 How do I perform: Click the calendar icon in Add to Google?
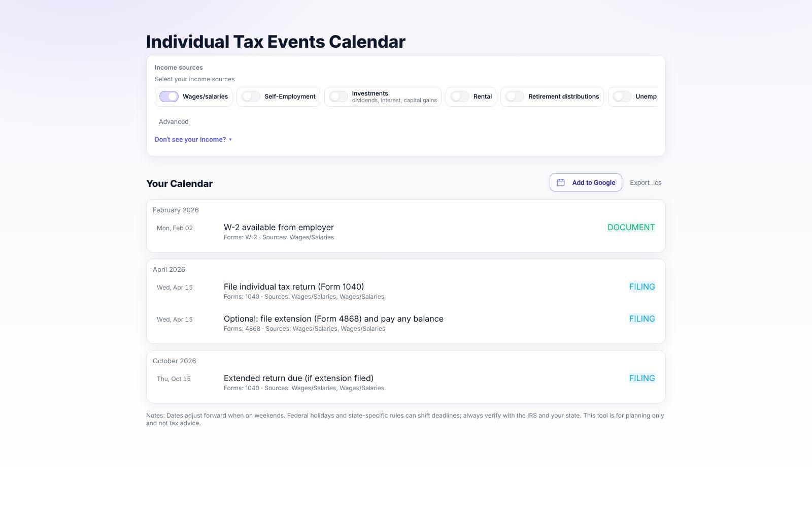[561, 182]
